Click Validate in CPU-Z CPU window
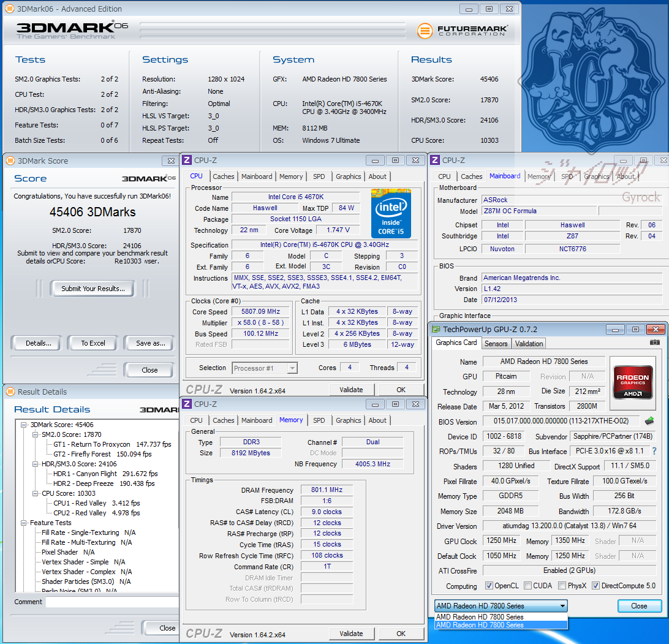 coord(351,390)
